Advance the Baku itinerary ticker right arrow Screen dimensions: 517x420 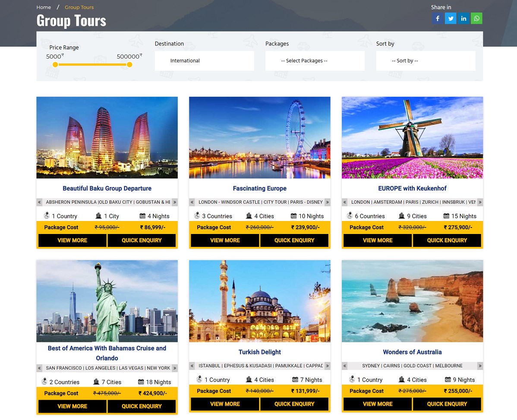click(x=174, y=202)
